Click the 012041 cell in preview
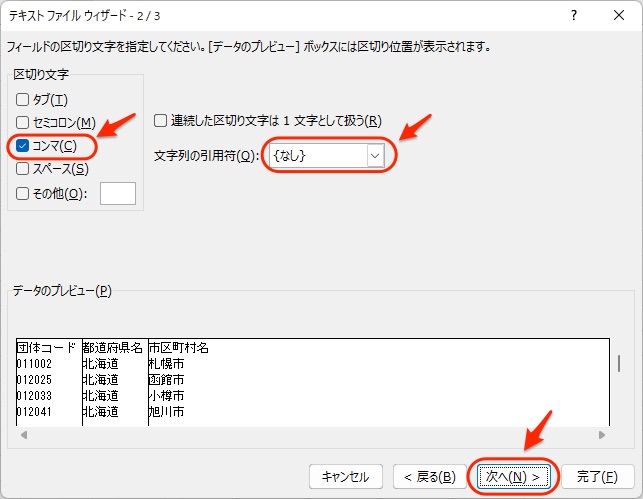The width and height of the screenshot is (643, 499). [34, 412]
